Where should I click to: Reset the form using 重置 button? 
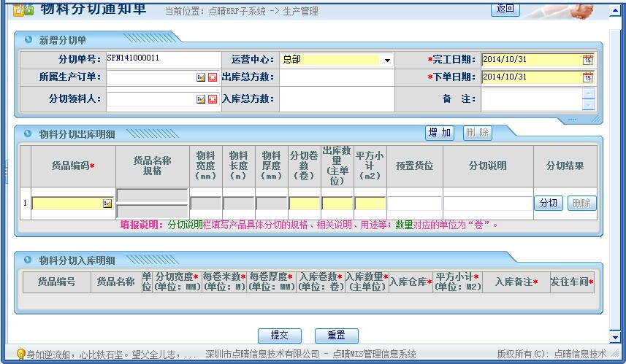336,336
